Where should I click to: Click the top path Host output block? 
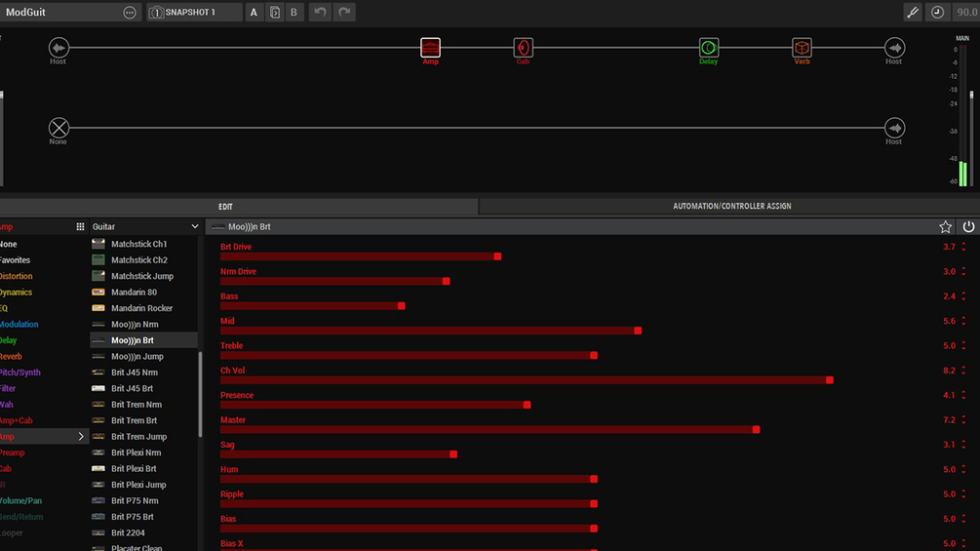[894, 48]
